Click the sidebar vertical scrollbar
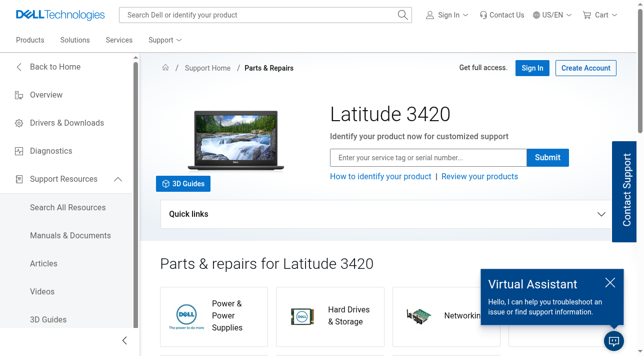 click(x=135, y=194)
